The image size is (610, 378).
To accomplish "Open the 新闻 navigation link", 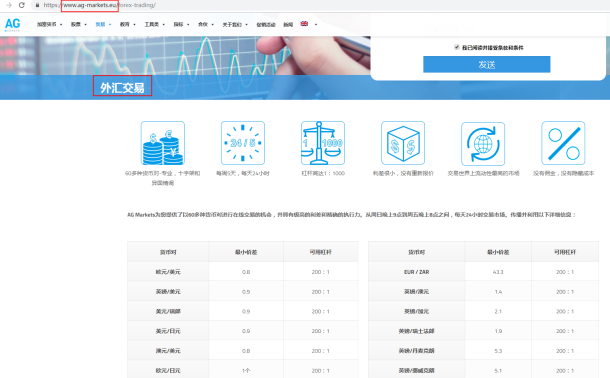I will [288, 24].
